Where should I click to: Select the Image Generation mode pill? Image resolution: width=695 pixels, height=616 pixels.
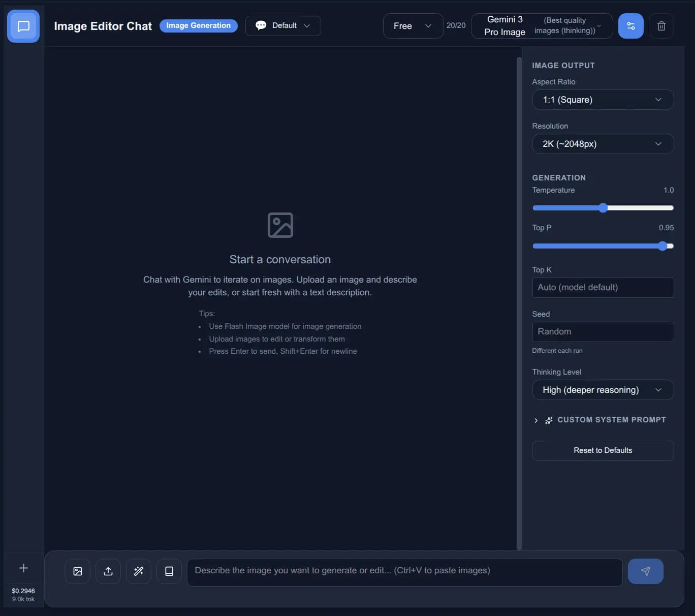[x=198, y=25]
